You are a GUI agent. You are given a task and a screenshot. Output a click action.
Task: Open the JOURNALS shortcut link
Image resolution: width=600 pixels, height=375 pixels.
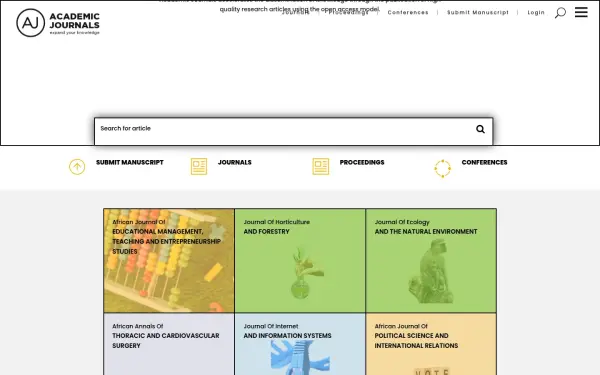[235, 162]
